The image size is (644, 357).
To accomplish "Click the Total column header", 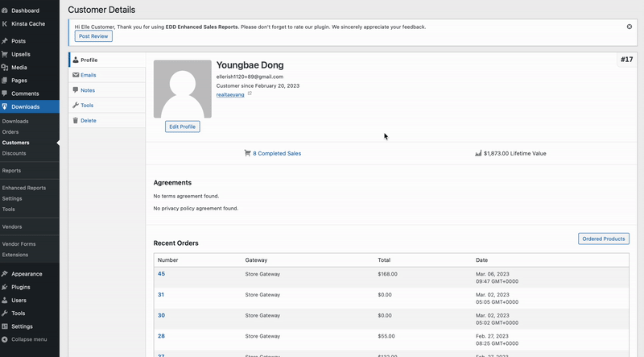I will click(384, 260).
